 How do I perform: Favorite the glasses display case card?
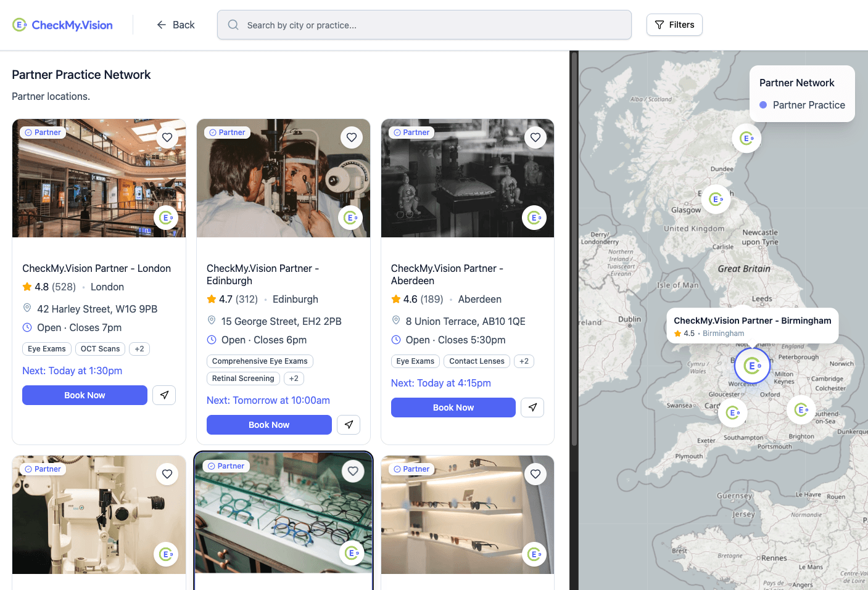tap(353, 471)
